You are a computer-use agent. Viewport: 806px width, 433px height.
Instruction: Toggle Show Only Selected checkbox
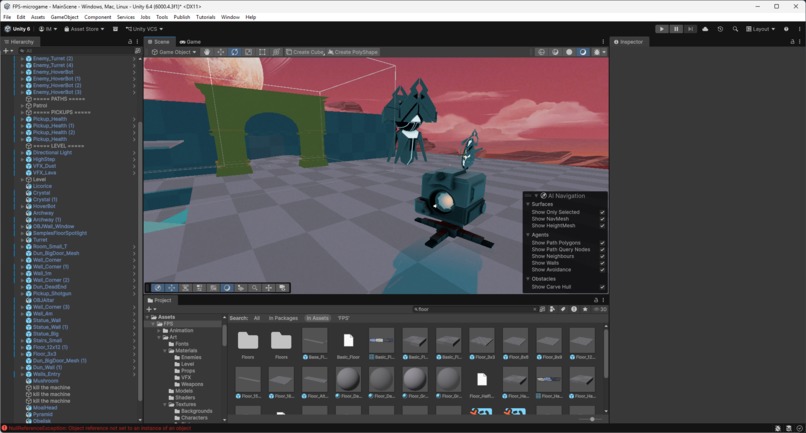click(602, 212)
